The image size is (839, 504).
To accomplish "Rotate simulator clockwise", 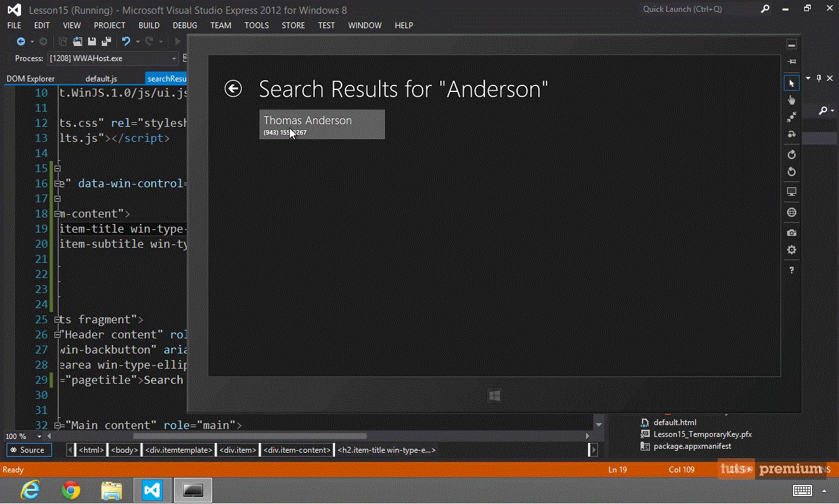I will [792, 154].
